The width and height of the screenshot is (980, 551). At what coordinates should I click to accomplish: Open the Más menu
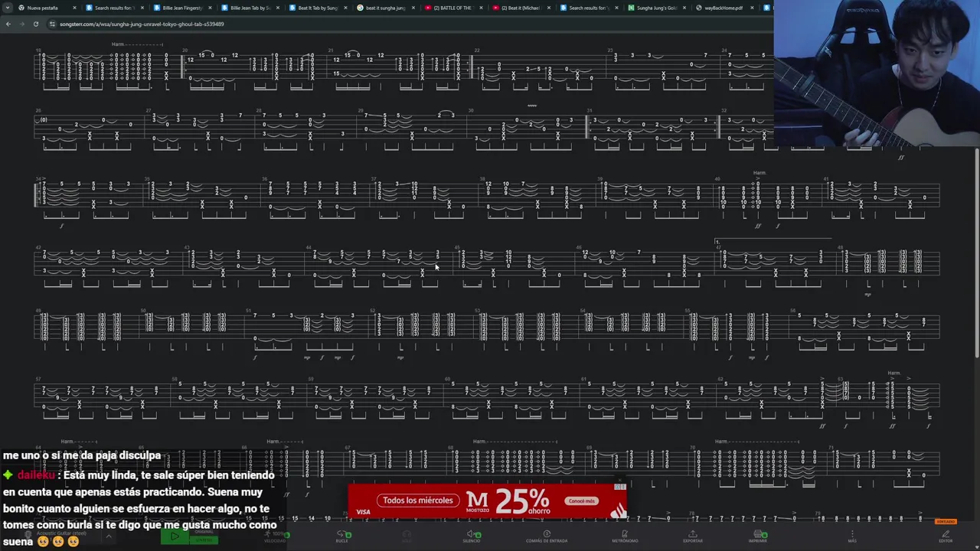852,536
